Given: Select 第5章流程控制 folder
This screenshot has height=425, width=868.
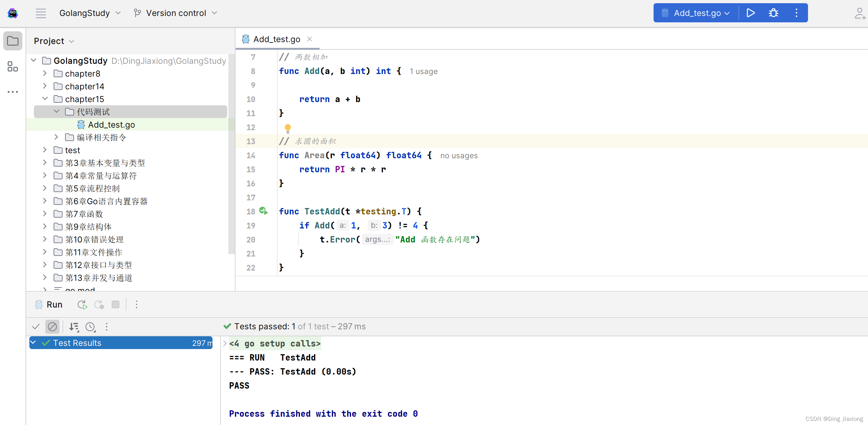Looking at the screenshot, I should 92,189.
